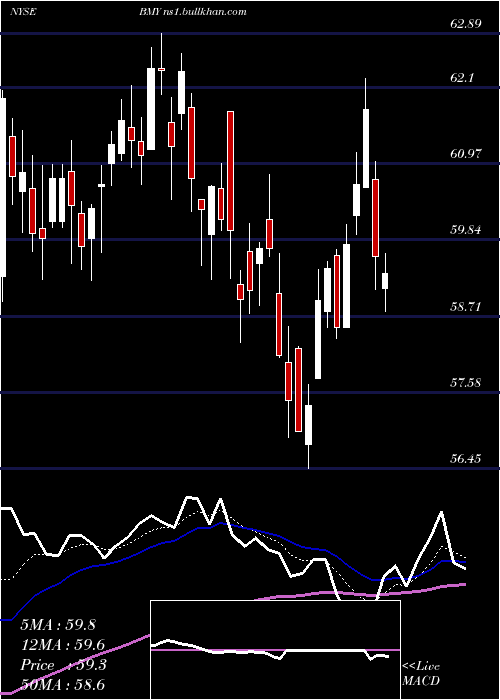Click the 56.45 price level label
This screenshot has width=500, height=700.
pyautogui.click(x=466, y=458)
